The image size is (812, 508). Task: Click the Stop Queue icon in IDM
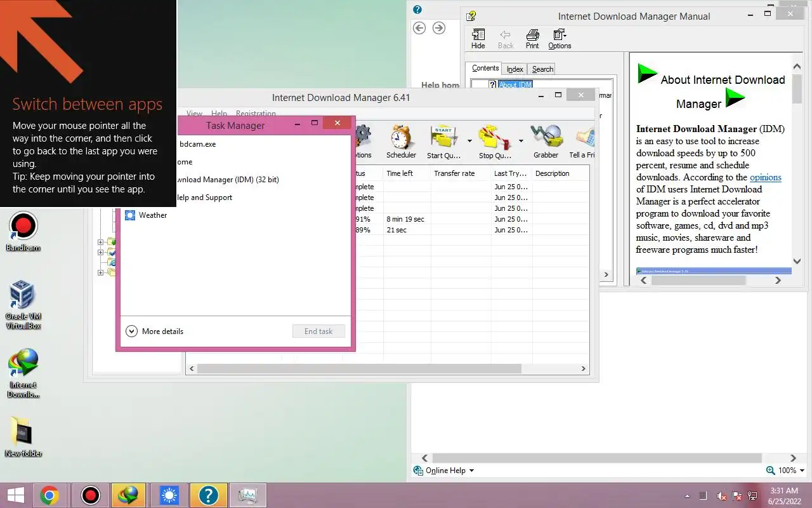495,142
